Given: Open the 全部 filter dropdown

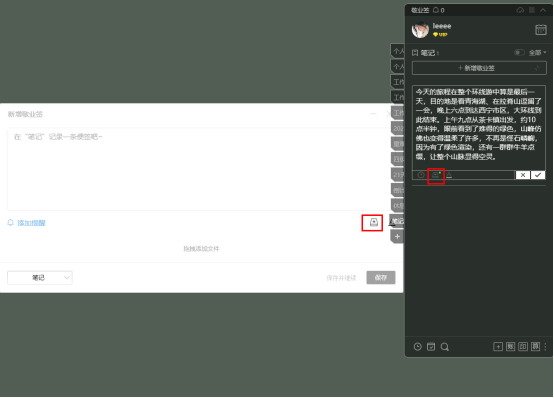Looking at the screenshot, I should [537, 53].
